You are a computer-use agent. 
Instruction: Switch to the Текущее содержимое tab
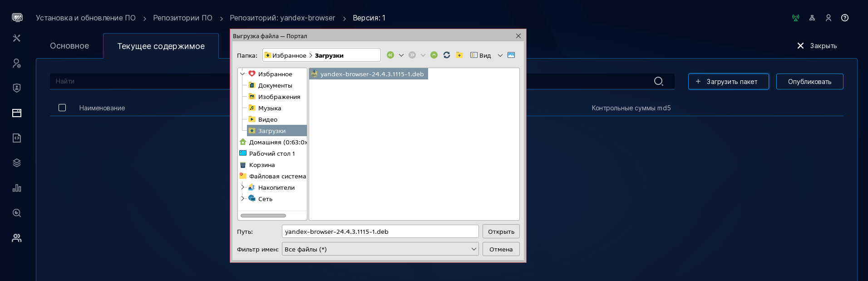click(x=161, y=46)
